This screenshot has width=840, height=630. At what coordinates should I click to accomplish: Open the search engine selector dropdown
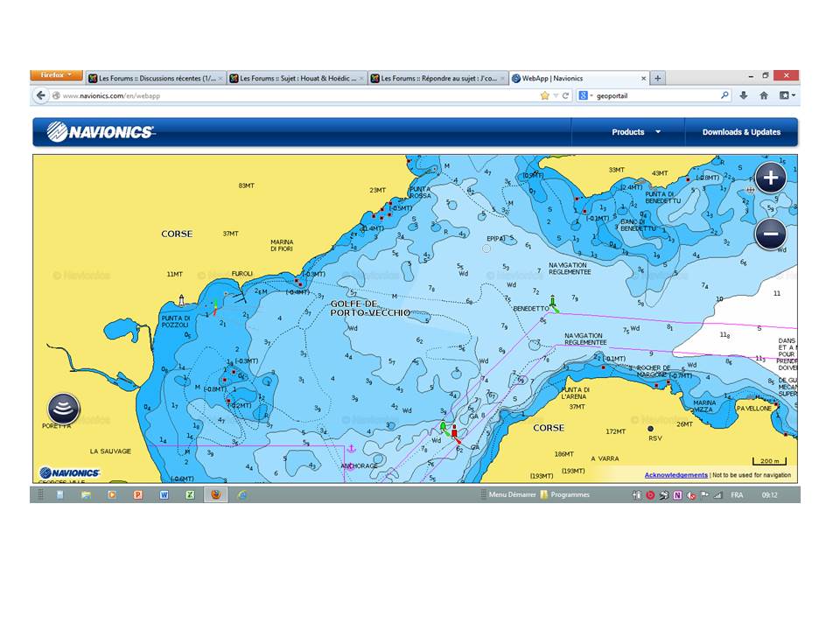[585, 95]
